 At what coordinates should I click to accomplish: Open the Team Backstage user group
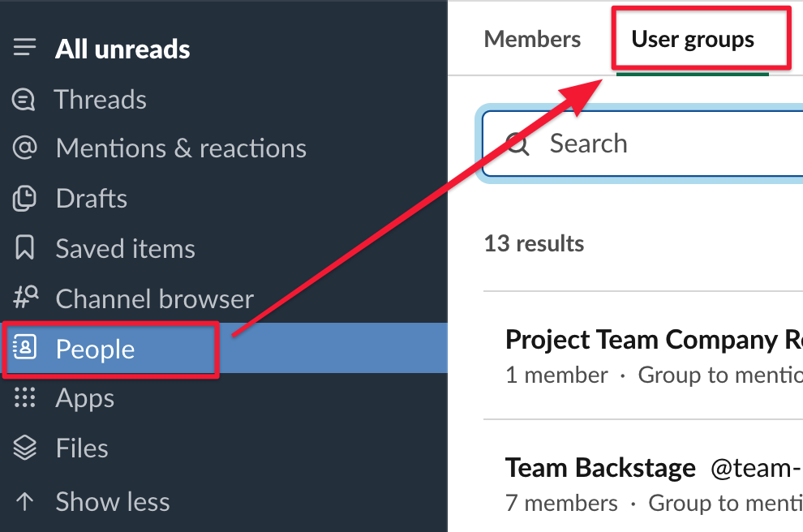pos(600,468)
